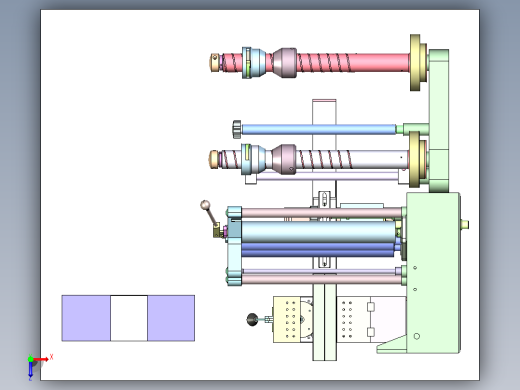The height and width of the screenshot is (390, 520).
Task: Click the red X axis arrow of triad
Action: pos(41,359)
